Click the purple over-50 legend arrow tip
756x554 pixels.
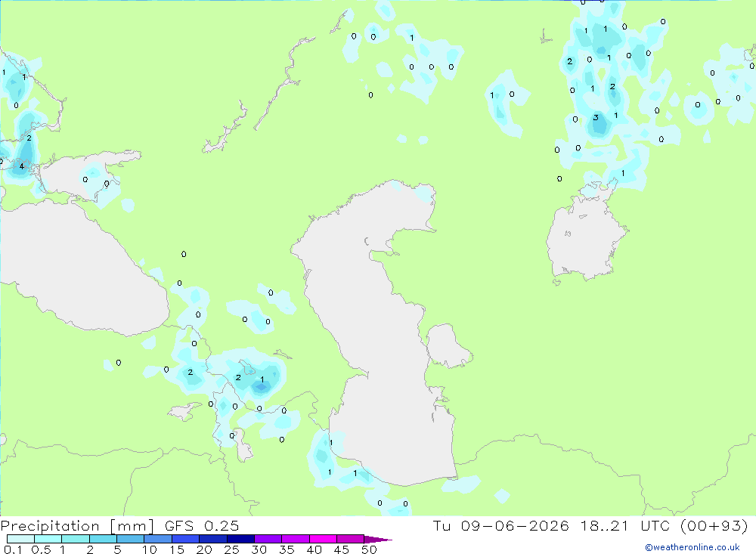(378, 540)
